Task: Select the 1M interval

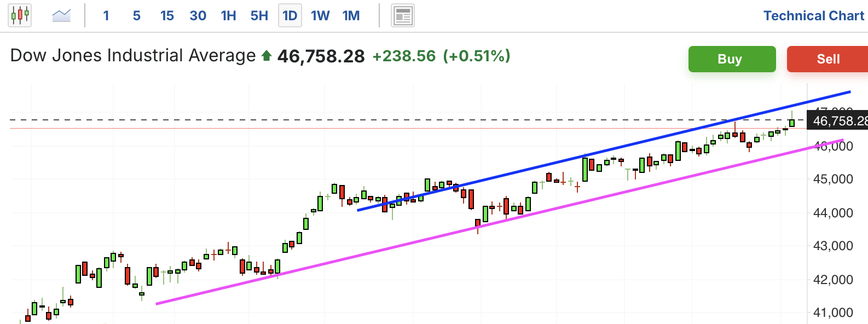Action: pos(351,16)
